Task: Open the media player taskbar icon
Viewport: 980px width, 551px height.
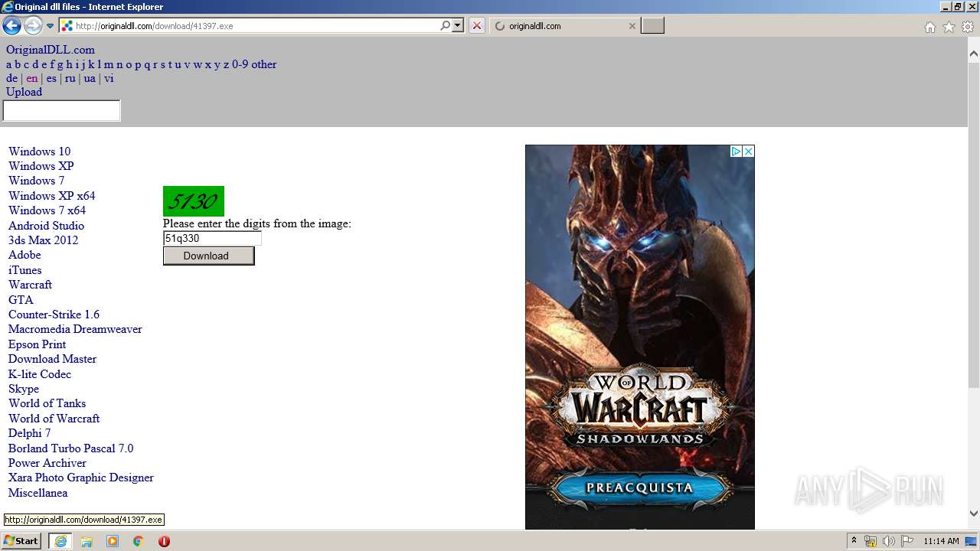Action: pos(113,541)
